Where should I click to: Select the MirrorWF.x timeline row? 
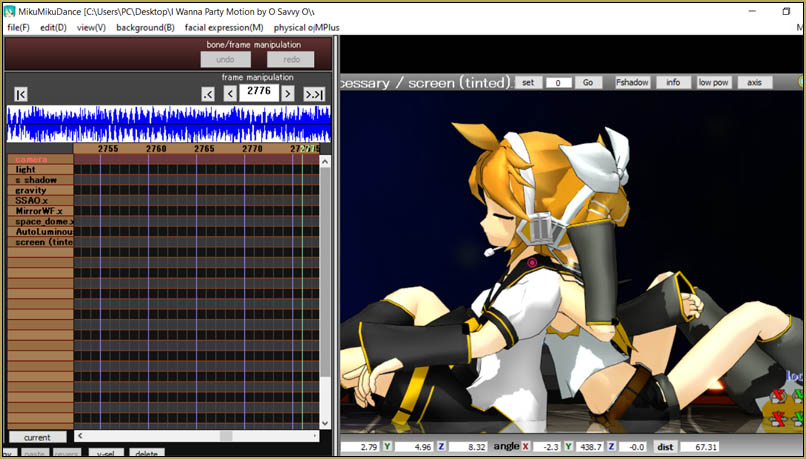tap(41, 211)
